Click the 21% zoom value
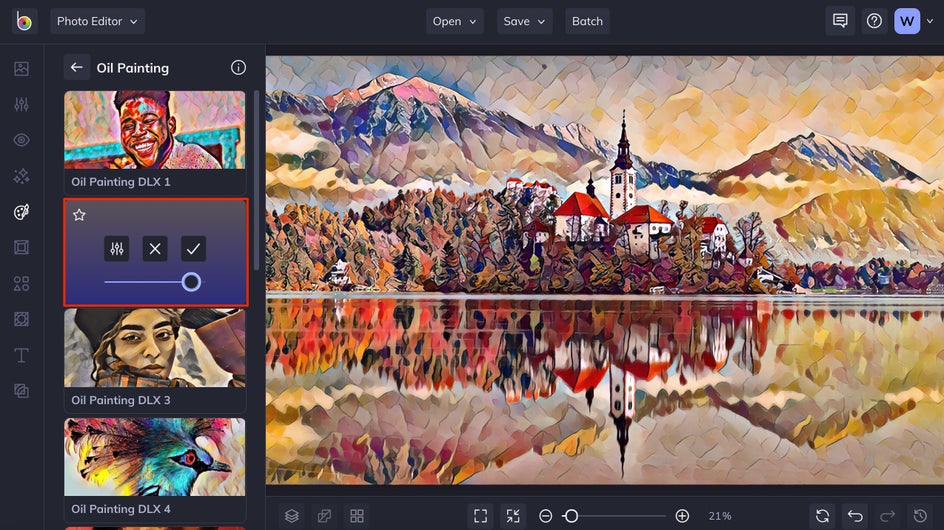 pos(719,516)
